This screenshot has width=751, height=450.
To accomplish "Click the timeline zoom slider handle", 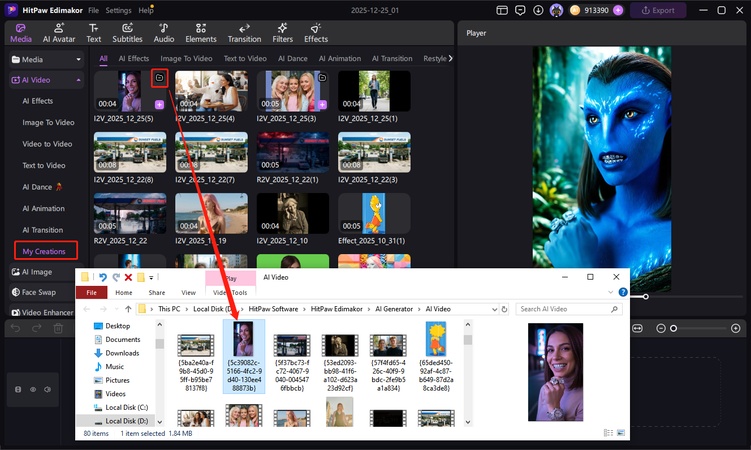I will pyautogui.click(x=673, y=328).
